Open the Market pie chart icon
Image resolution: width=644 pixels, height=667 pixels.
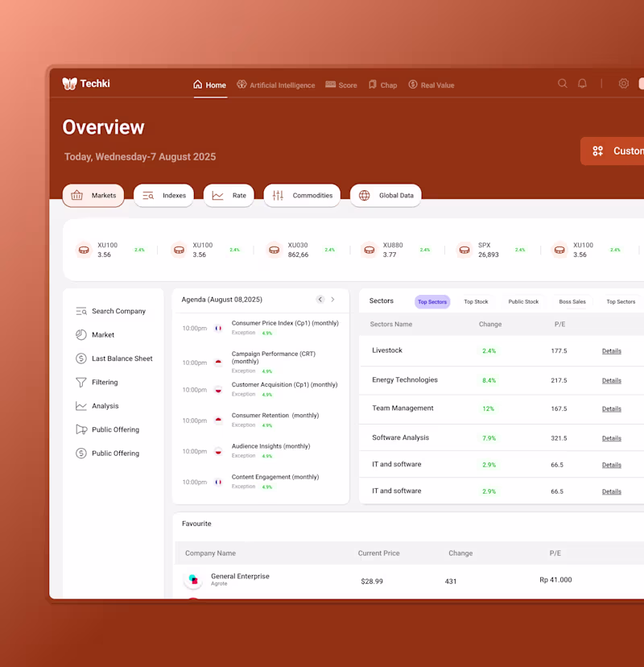click(x=80, y=334)
